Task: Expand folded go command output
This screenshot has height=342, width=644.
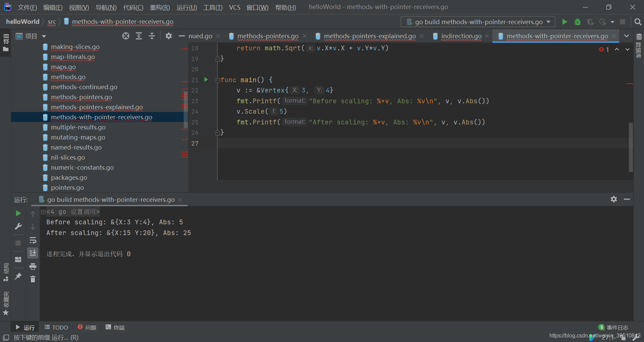Action: pos(43,212)
